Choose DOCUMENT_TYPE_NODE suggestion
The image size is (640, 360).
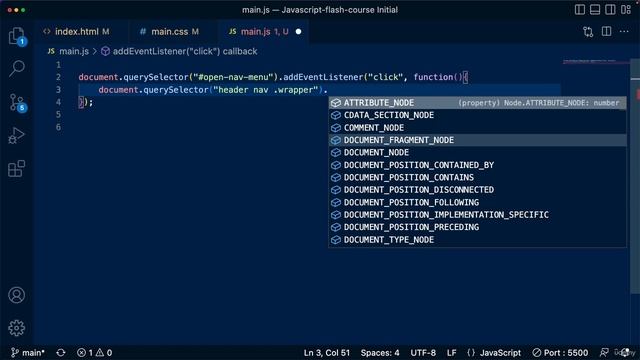coord(477,240)
